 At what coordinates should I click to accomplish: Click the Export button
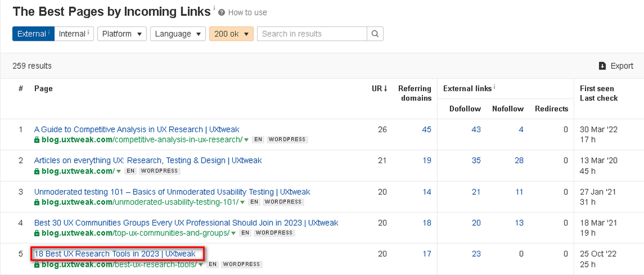point(616,66)
